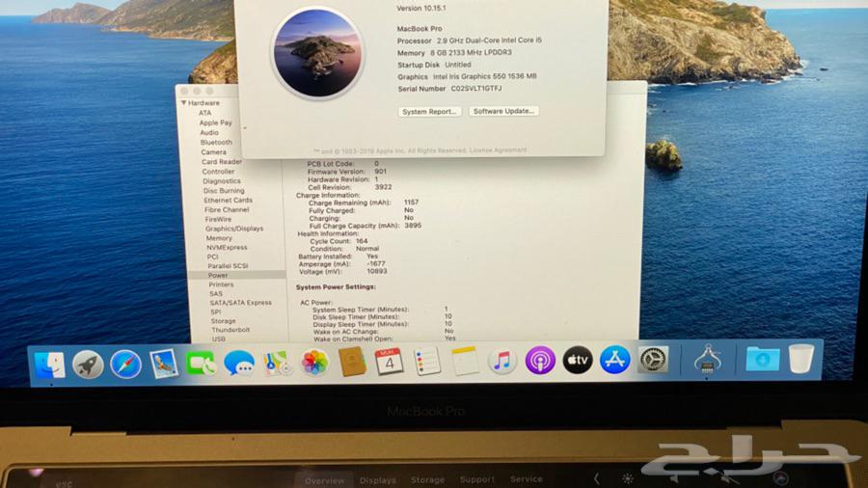
Task: Select Audio in Hardware sidebar
Action: point(209,133)
